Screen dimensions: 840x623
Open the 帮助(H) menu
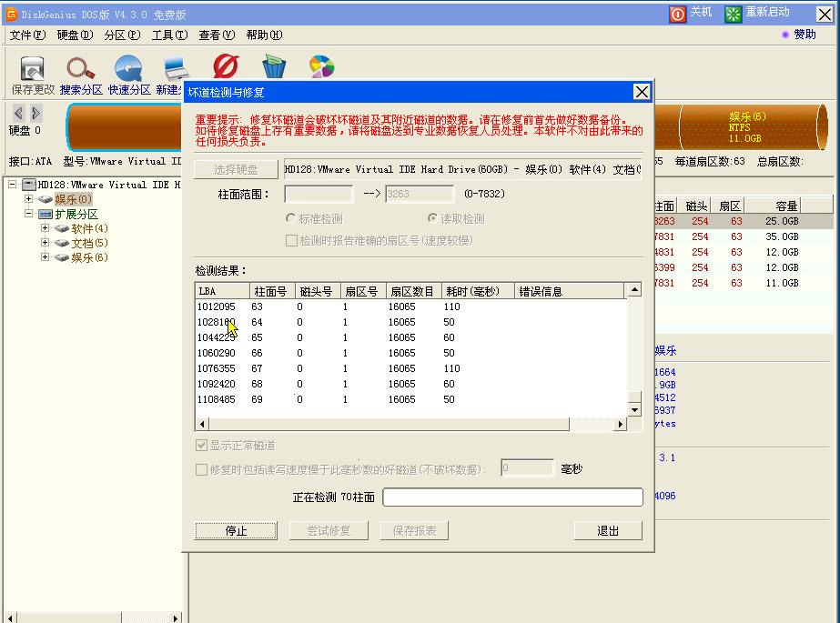(x=264, y=35)
